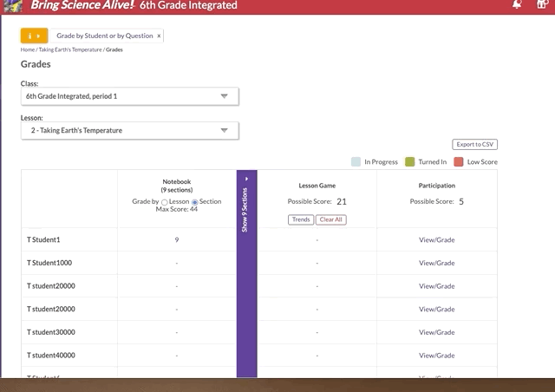Select the Grade by Section radio button
Screen dimensions: 555x392
(x=194, y=201)
